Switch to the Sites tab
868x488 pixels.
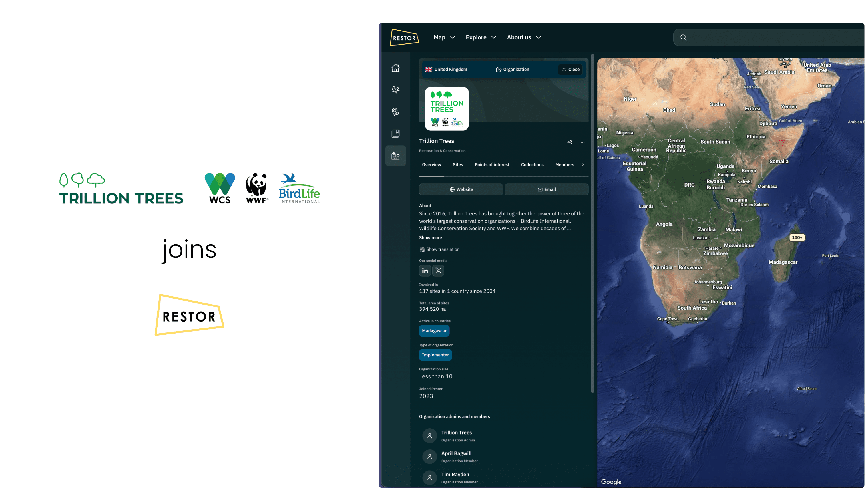[x=458, y=165]
